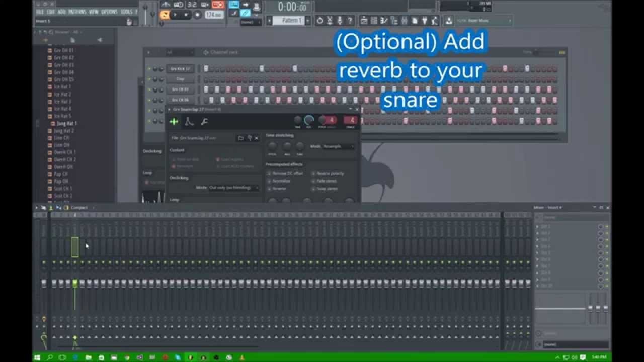Mute the Grv CH 03 channel LED

(x=149, y=89)
